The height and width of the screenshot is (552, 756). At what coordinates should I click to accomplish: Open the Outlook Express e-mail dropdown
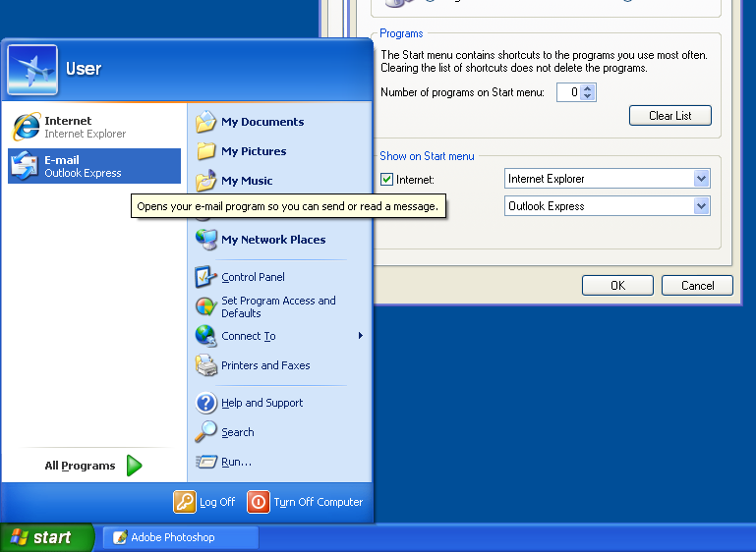702,206
